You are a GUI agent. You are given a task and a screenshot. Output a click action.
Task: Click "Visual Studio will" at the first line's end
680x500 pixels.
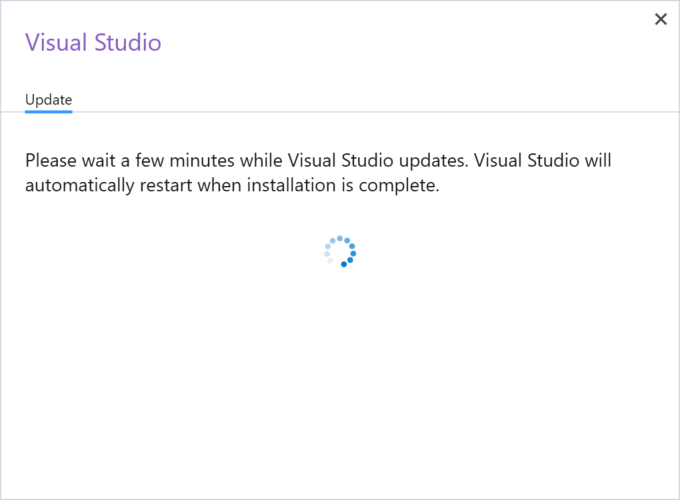tap(541, 160)
